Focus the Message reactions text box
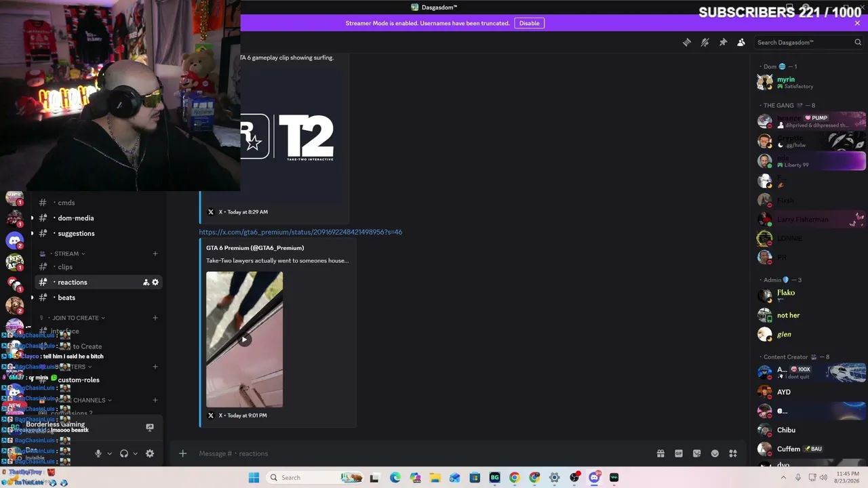Image resolution: width=868 pixels, height=488 pixels. 420,453
